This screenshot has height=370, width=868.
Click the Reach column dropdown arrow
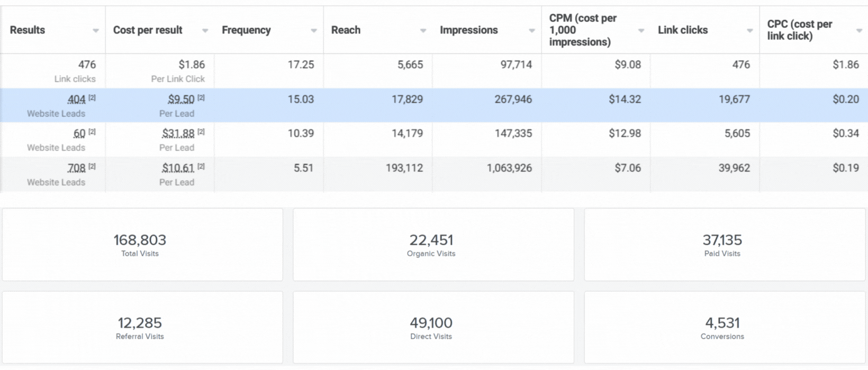click(423, 31)
